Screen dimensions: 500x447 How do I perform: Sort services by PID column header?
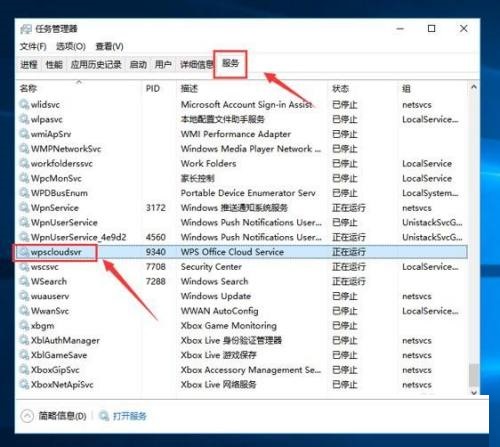(x=159, y=88)
